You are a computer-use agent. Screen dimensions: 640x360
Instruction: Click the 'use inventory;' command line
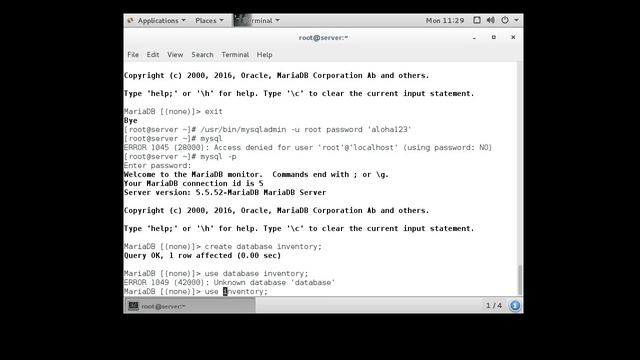(x=196, y=291)
